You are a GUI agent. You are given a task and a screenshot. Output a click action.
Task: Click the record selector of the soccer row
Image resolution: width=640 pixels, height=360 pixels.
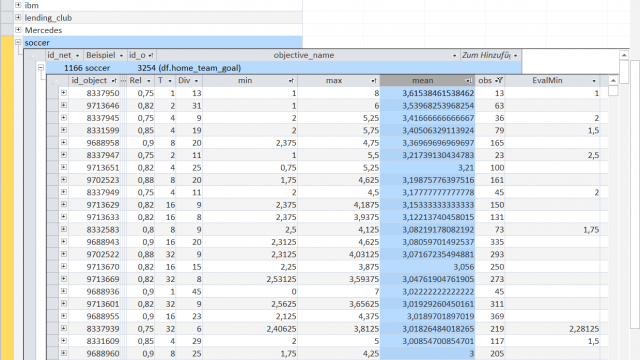click(7, 42)
